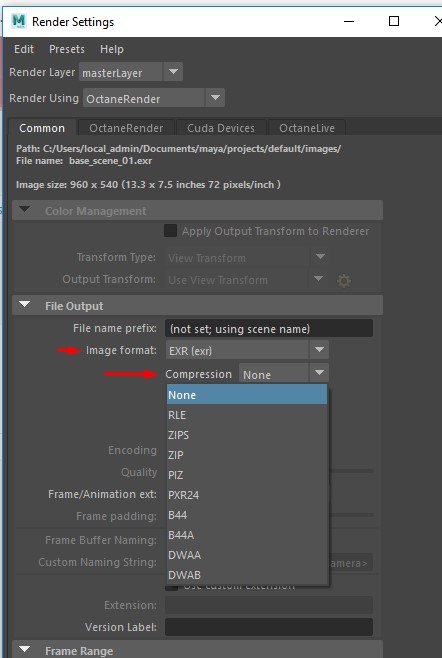
Task: Switch to the OctaneRender tab
Action: pyautogui.click(x=126, y=128)
